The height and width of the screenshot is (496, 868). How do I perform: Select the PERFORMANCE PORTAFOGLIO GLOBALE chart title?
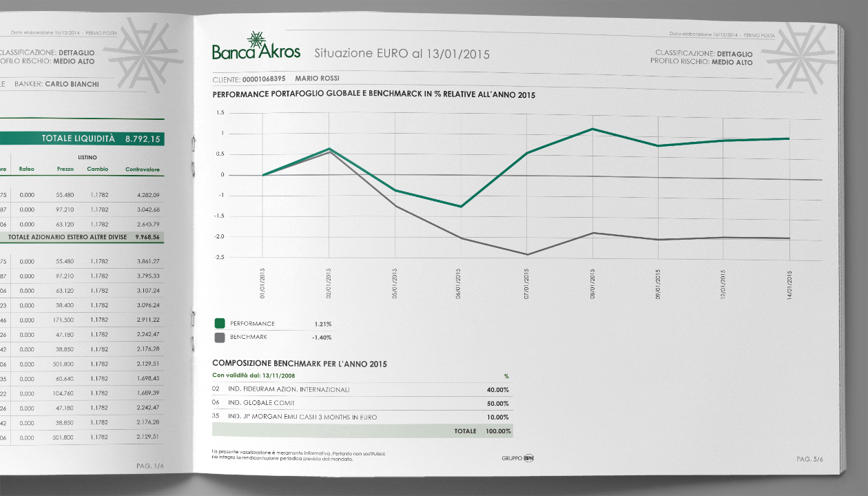tap(374, 94)
